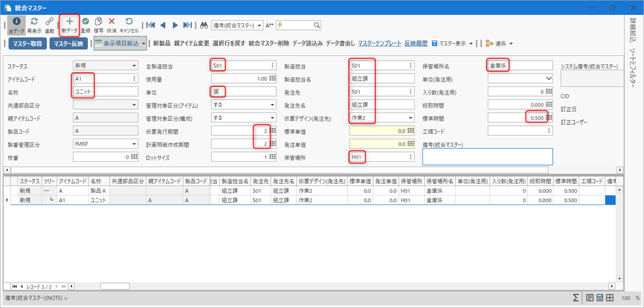Expand the 表示項目絞込 dropdown arrow
Image resolution: width=644 pixels, height=308 pixels.
pos(143,43)
